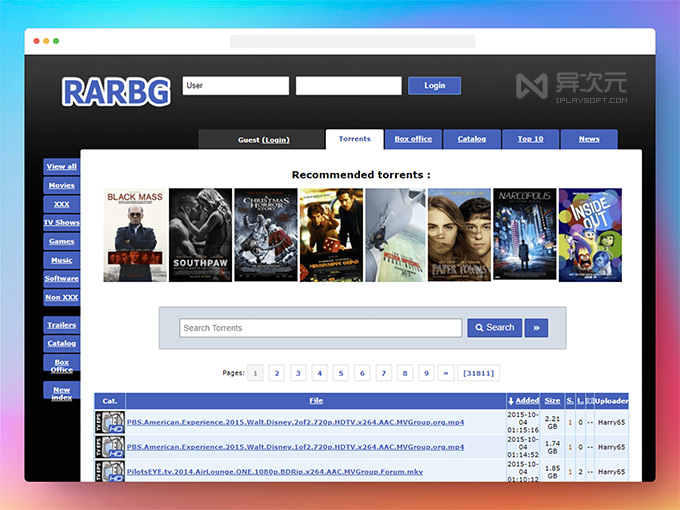Click the HD category icon in first row
The width and height of the screenshot is (680, 510).
pos(110,422)
